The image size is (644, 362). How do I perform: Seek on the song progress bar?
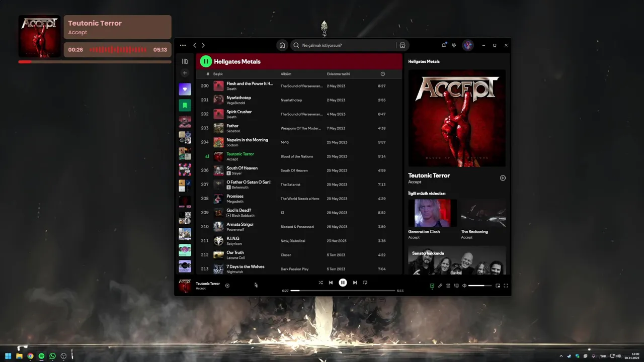(343, 291)
